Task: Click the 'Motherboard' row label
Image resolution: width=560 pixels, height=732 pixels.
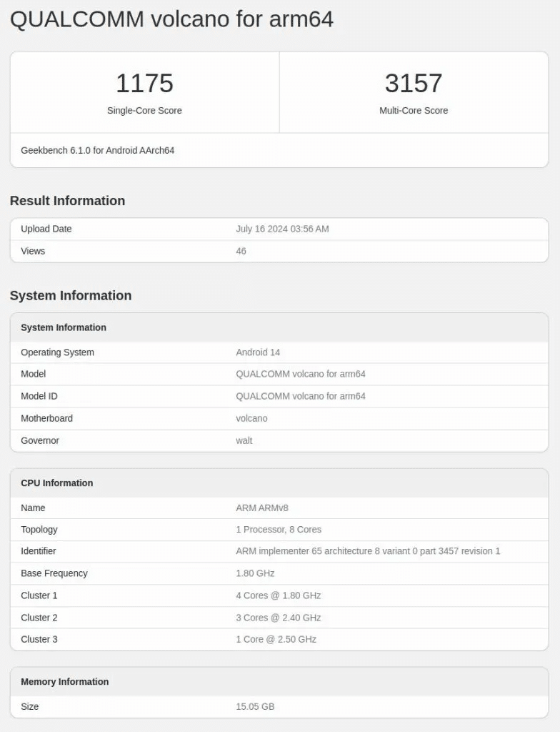Action: pyautogui.click(x=46, y=418)
